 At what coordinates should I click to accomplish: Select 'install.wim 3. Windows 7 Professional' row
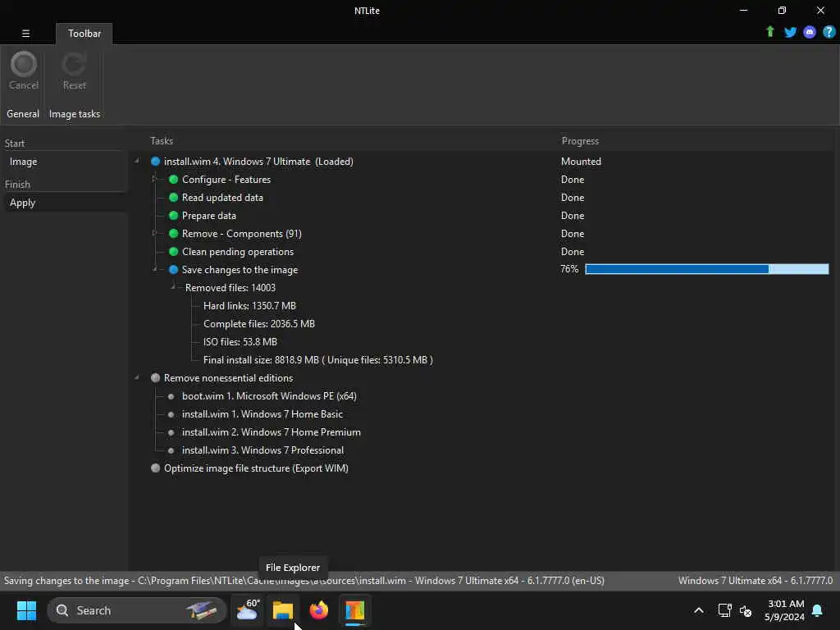(x=262, y=450)
